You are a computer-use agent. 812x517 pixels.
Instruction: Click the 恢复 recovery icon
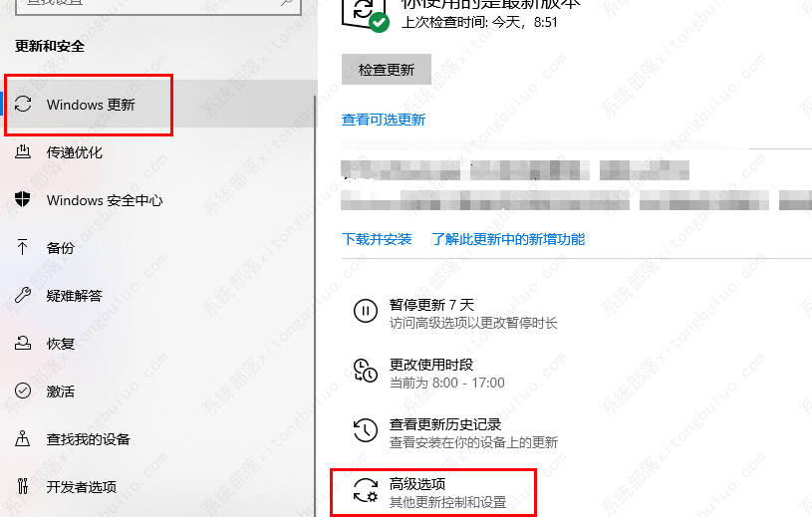[x=23, y=343]
